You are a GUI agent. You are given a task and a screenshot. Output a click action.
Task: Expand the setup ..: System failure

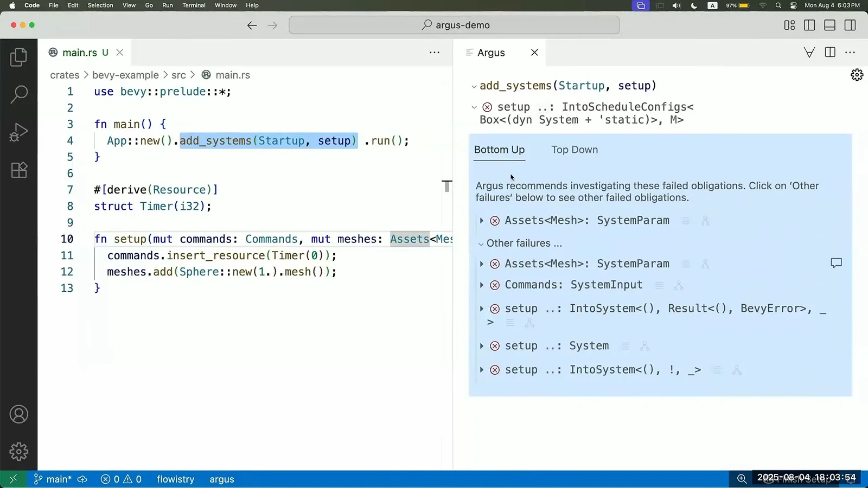point(481,346)
